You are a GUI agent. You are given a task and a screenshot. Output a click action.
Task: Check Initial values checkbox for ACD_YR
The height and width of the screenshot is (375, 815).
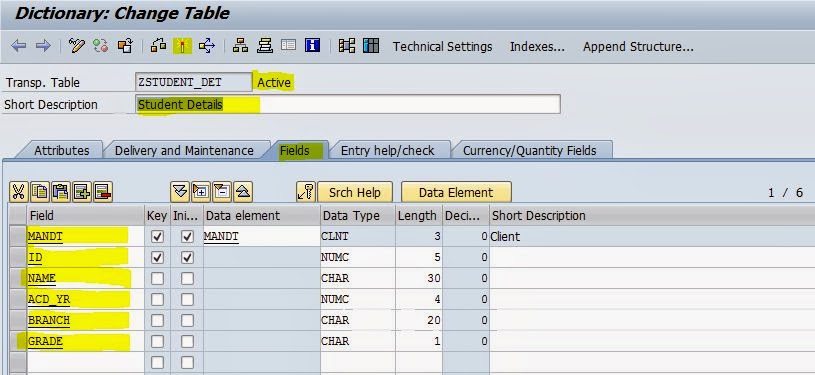[188, 300]
